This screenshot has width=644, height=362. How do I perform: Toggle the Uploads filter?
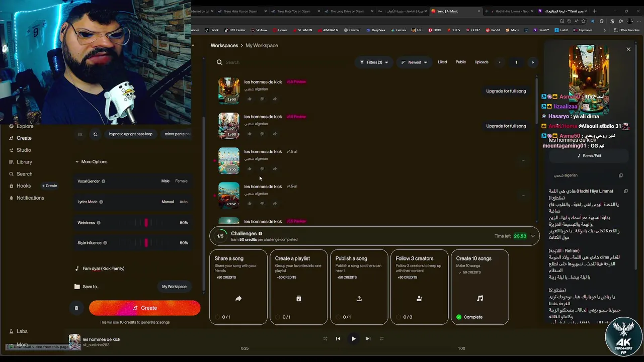tap(481, 62)
